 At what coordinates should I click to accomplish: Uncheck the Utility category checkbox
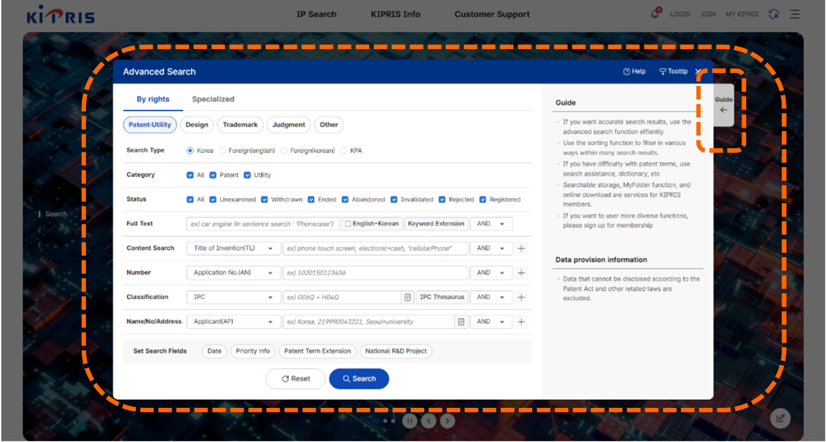[248, 175]
